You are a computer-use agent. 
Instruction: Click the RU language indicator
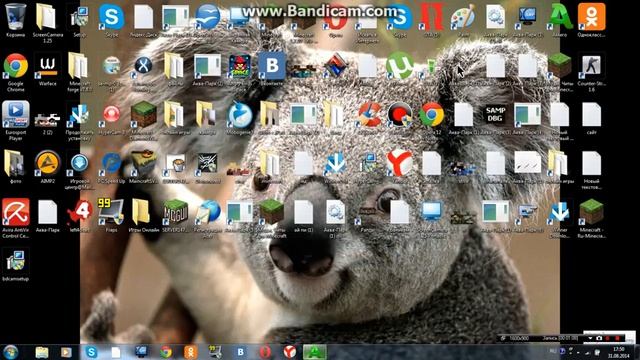pyautogui.click(x=553, y=351)
